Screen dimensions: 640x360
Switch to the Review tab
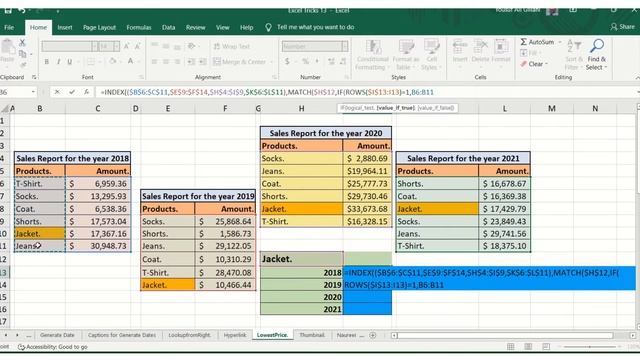[196, 27]
